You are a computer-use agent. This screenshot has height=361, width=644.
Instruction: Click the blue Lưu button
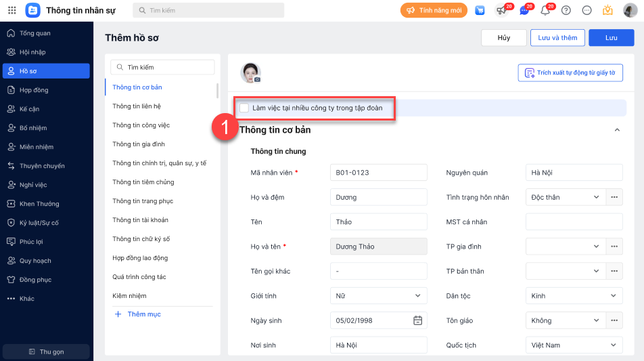point(611,37)
